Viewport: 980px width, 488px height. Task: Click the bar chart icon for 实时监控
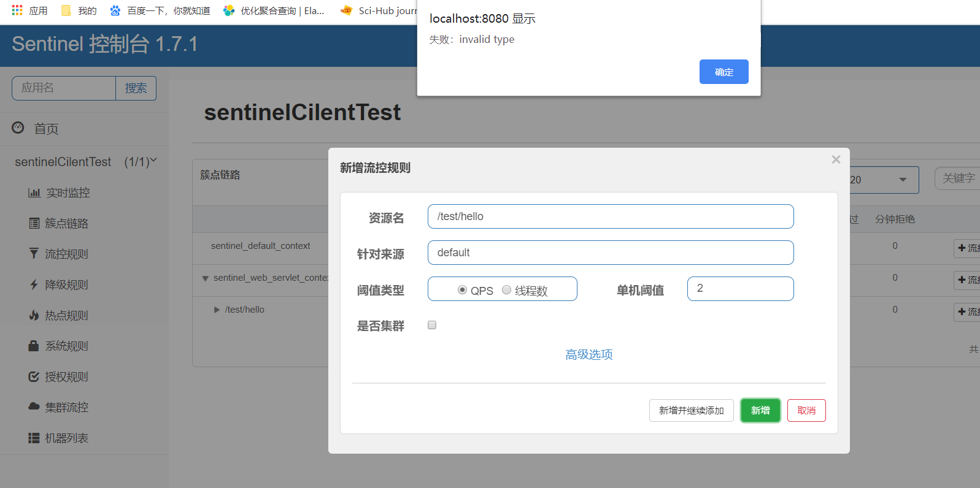pos(34,193)
